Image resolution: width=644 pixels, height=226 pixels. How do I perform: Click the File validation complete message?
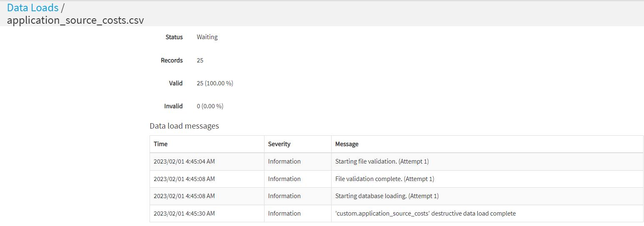pyautogui.click(x=384, y=179)
